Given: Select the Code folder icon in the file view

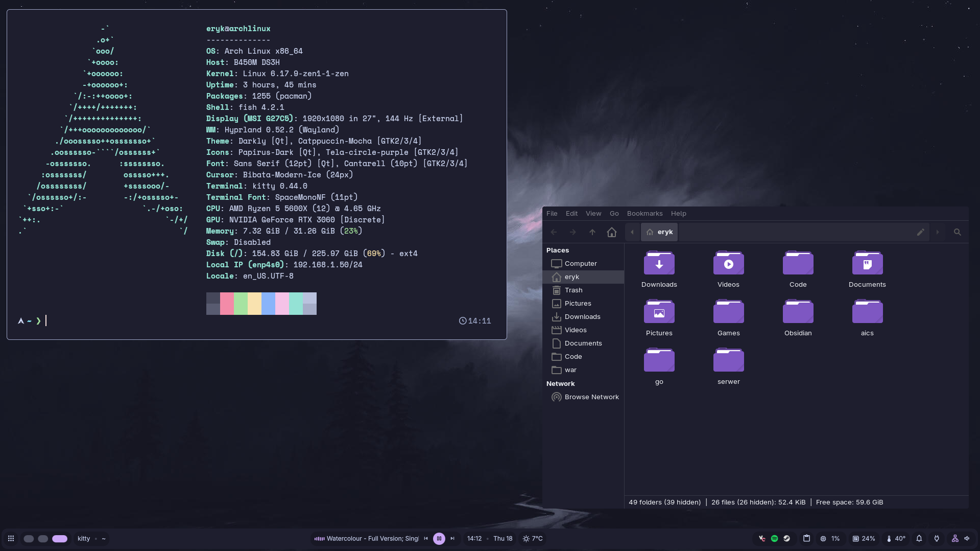Looking at the screenshot, I should click(x=798, y=263).
